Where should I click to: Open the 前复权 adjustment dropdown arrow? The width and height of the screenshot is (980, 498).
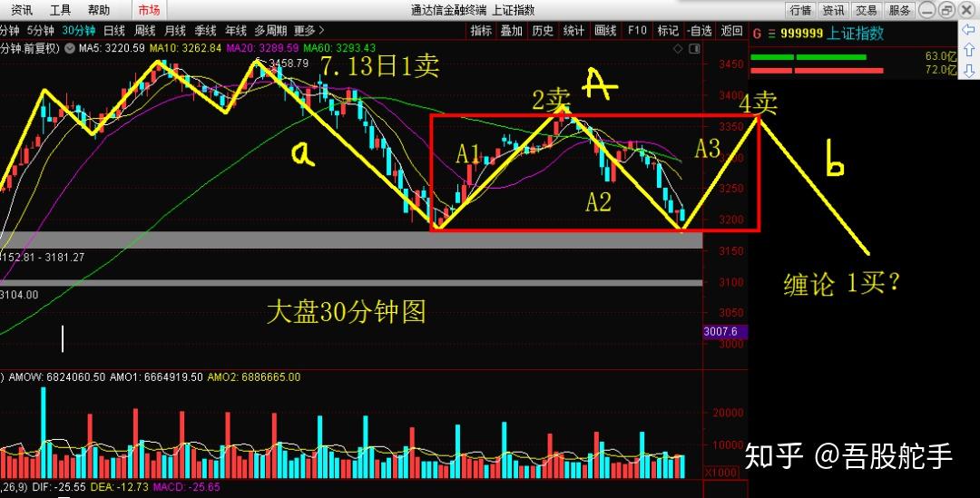click(x=69, y=47)
